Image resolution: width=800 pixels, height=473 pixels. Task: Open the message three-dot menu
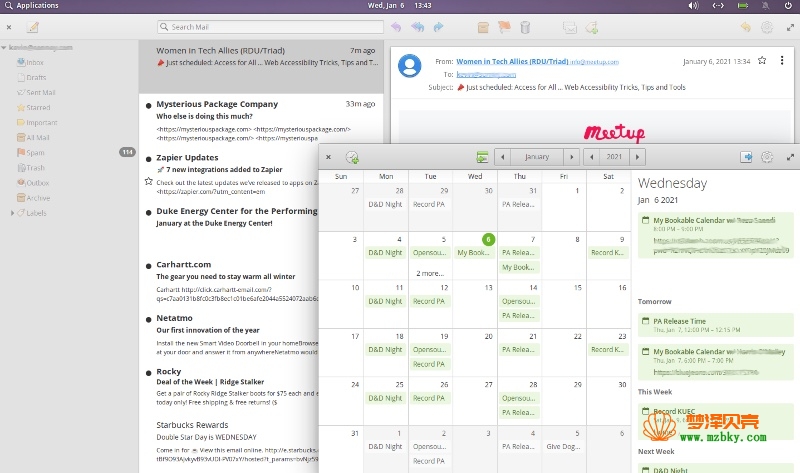[782, 61]
